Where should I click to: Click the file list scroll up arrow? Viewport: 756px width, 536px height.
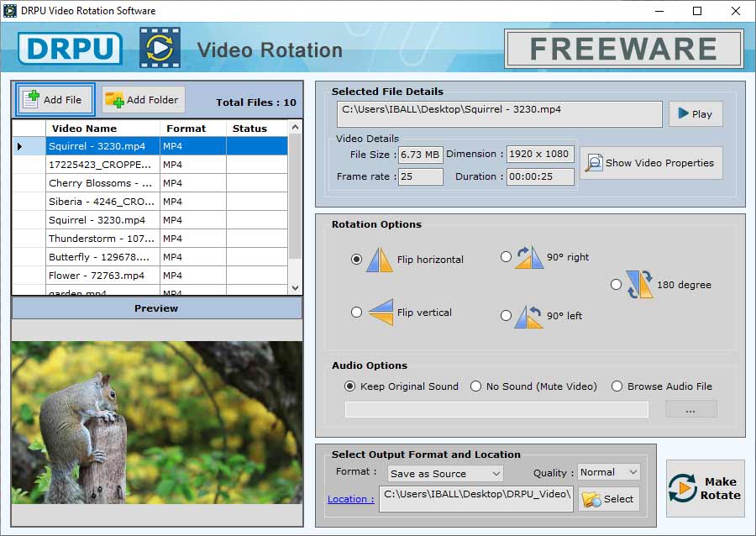tap(295, 128)
